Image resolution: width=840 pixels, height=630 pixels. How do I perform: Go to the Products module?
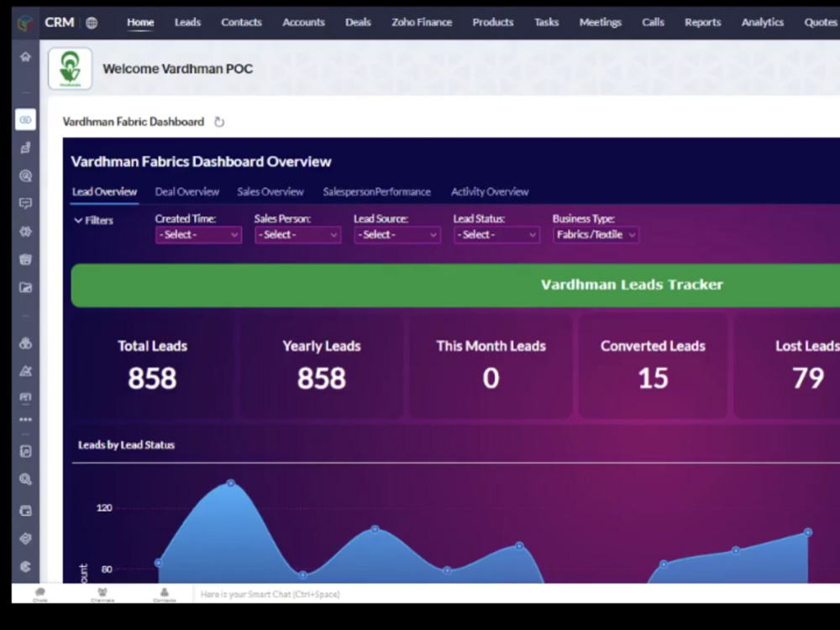point(493,23)
